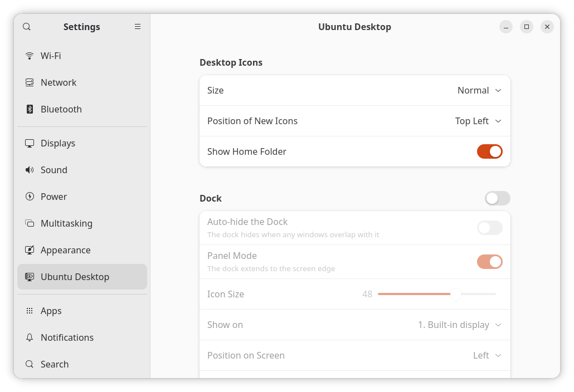Click the Wi-Fi icon in sidebar

30,56
